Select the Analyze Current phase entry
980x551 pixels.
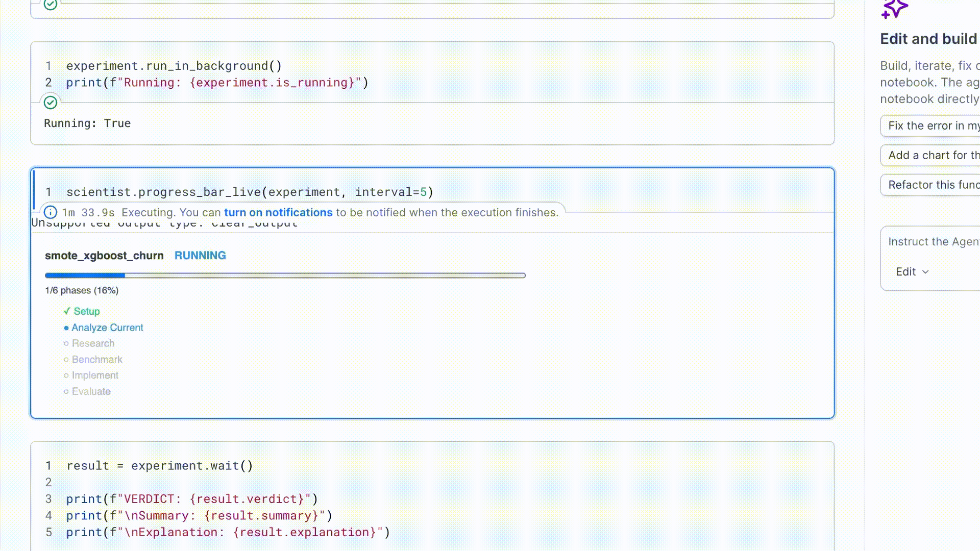click(x=104, y=328)
